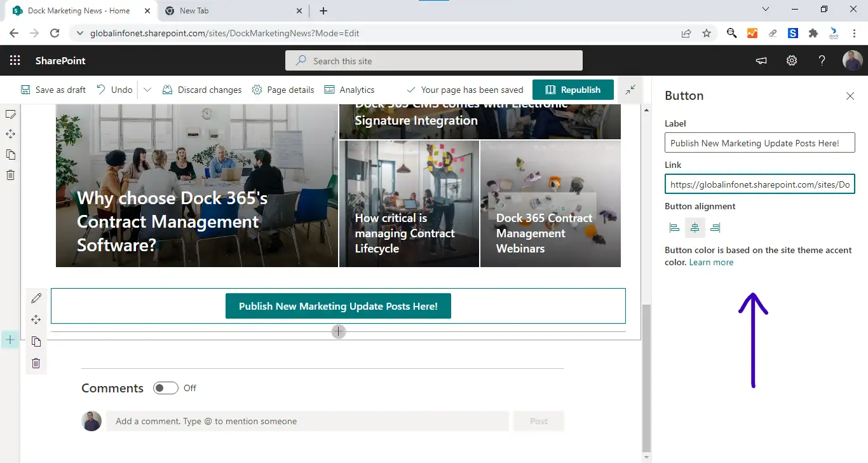Reload the current page
This screenshot has height=463, width=868.
pos(55,33)
